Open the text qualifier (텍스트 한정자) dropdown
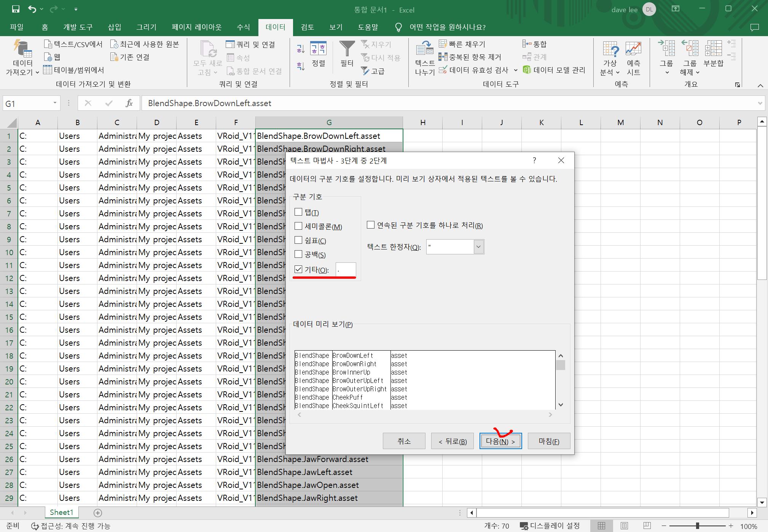Screen dimensions: 768x532 tap(478, 247)
